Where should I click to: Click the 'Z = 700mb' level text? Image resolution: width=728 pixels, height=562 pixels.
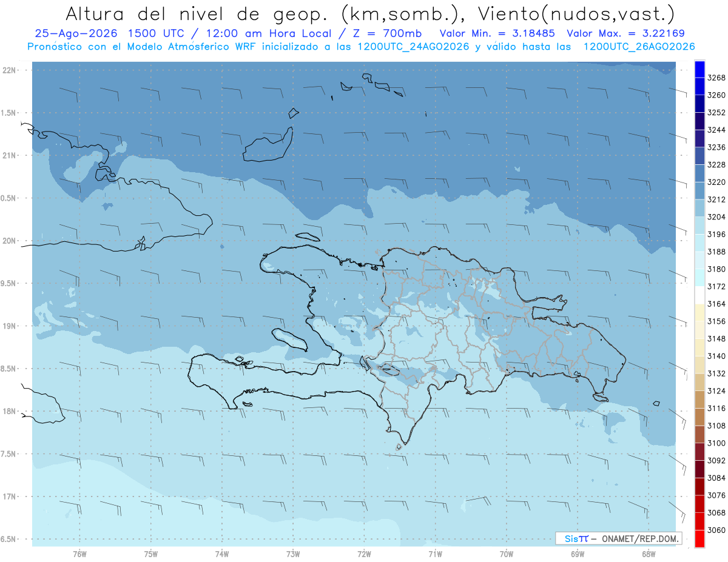pyautogui.click(x=383, y=33)
